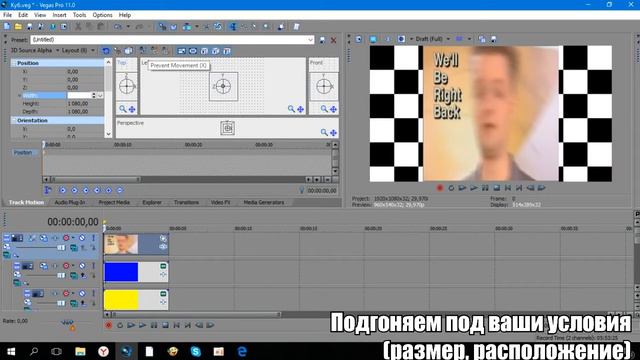Jump to first keyframe in Track Motion
Image resolution: width=640 pixels, height=360 pixels.
point(62,190)
